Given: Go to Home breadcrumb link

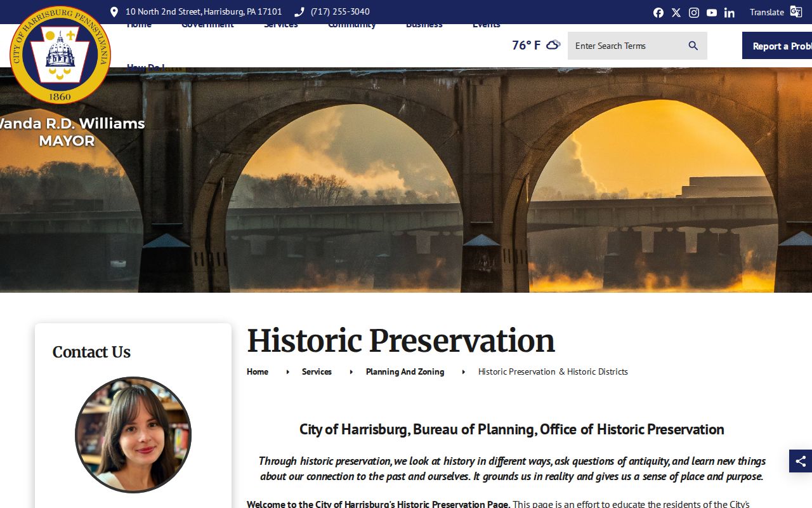Looking at the screenshot, I should [258, 371].
